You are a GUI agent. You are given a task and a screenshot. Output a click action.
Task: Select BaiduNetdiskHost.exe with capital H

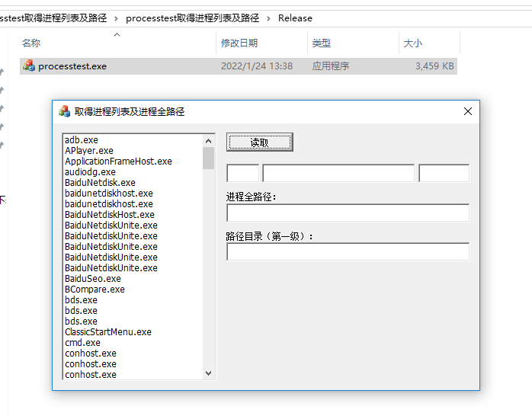[110, 215]
